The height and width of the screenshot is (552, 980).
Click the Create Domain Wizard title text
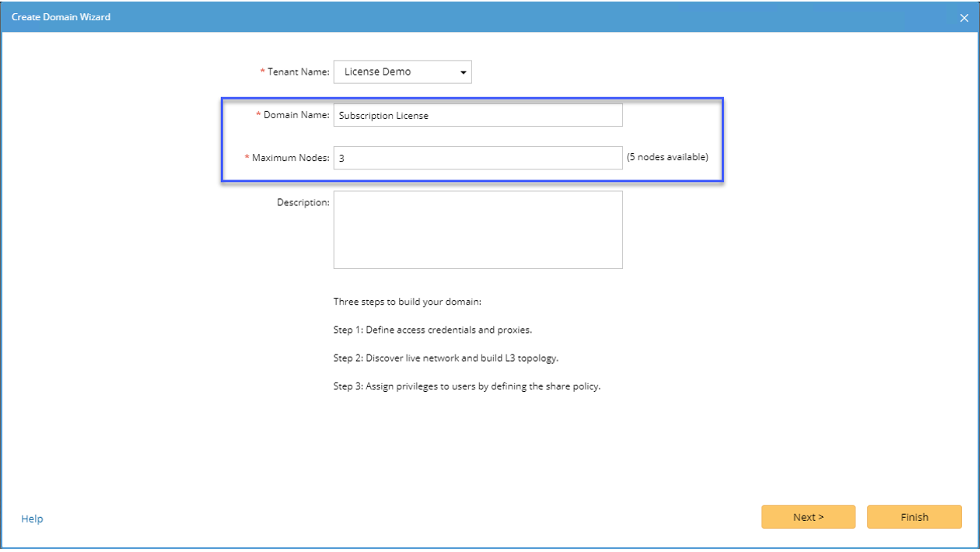point(61,17)
